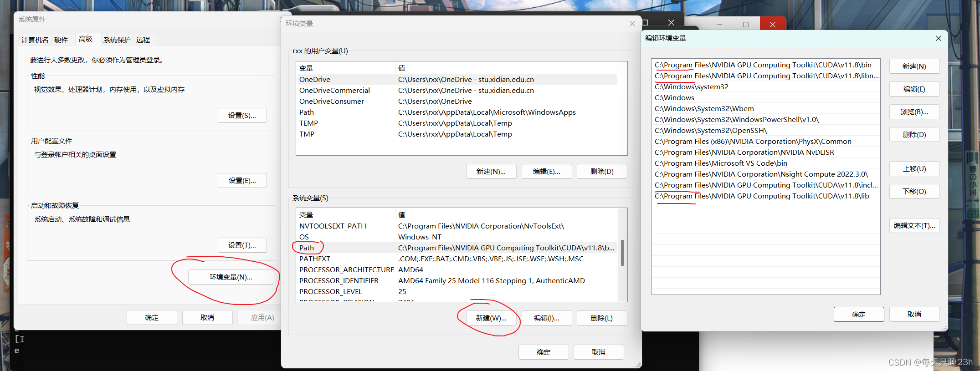Select the TEMP user variable row
The width and height of the screenshot is (980, 371).
point(457,123)
